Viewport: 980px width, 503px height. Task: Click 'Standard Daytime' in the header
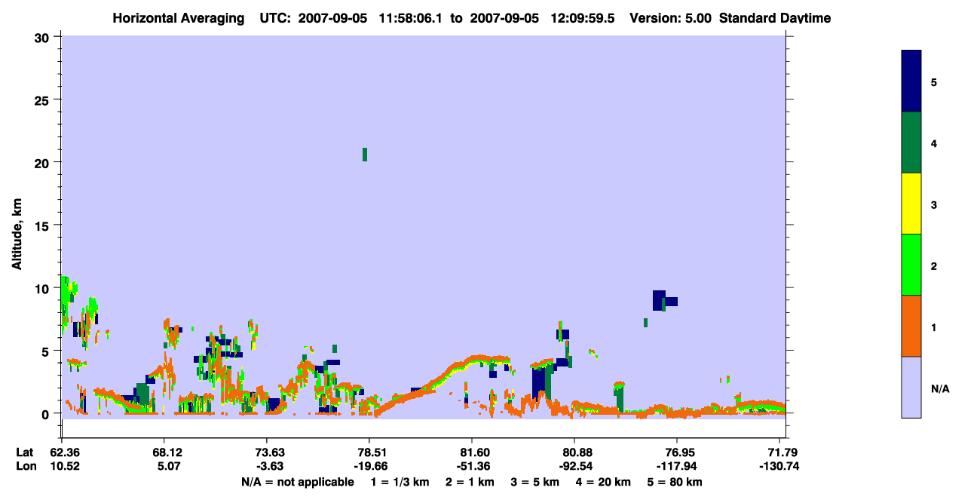(775, 18)
